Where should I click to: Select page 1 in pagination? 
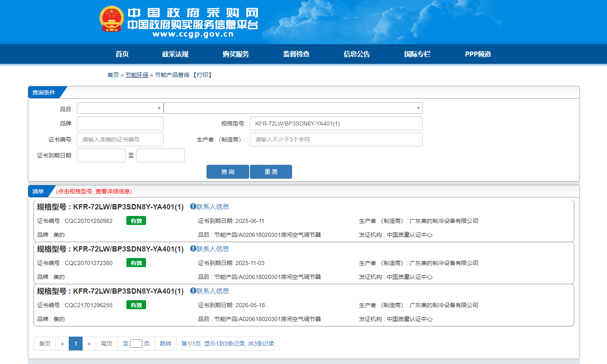click(x=76, y=344)
